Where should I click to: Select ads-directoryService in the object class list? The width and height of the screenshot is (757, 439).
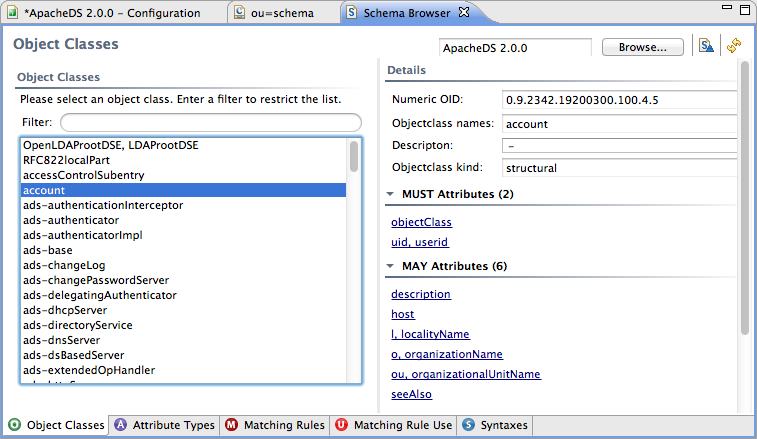tap(78, 325)
